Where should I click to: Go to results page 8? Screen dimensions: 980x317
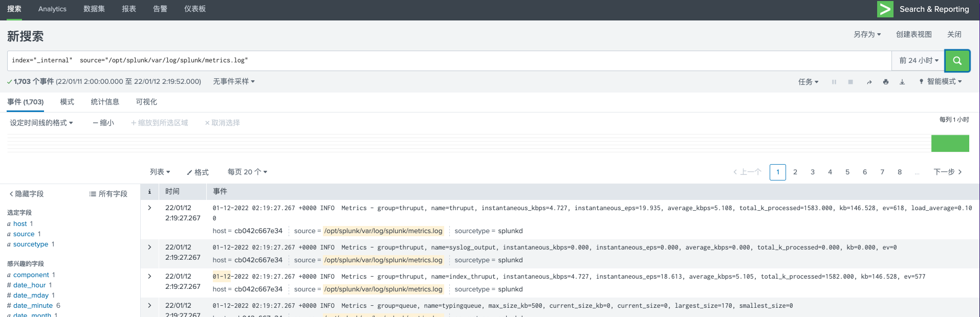pyautogui.click(x=900, y=172)
